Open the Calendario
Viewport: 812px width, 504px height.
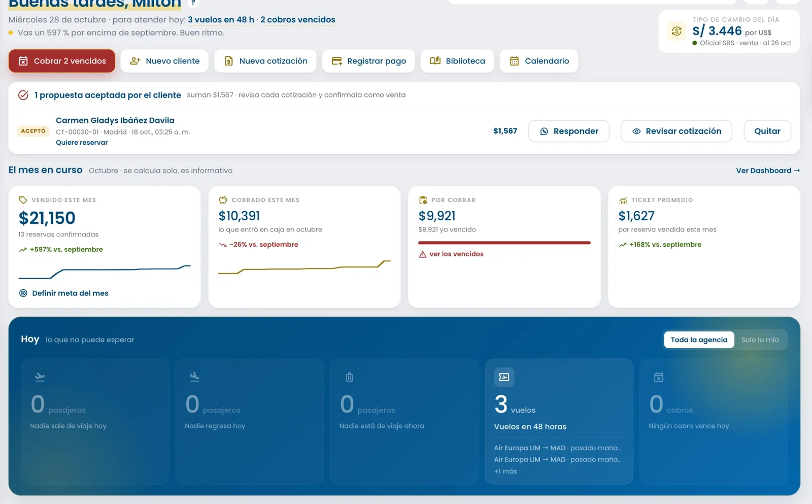tap(539, 61)
